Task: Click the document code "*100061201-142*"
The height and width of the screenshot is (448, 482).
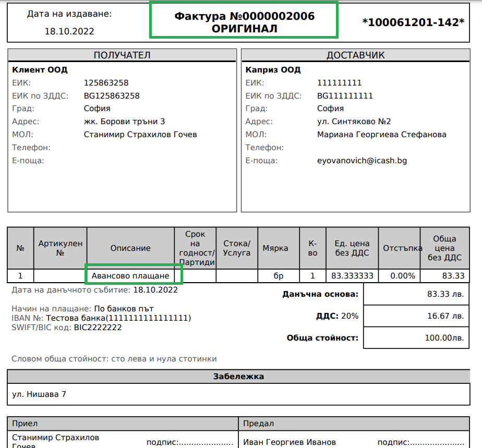Action: [x=413, y=22]
